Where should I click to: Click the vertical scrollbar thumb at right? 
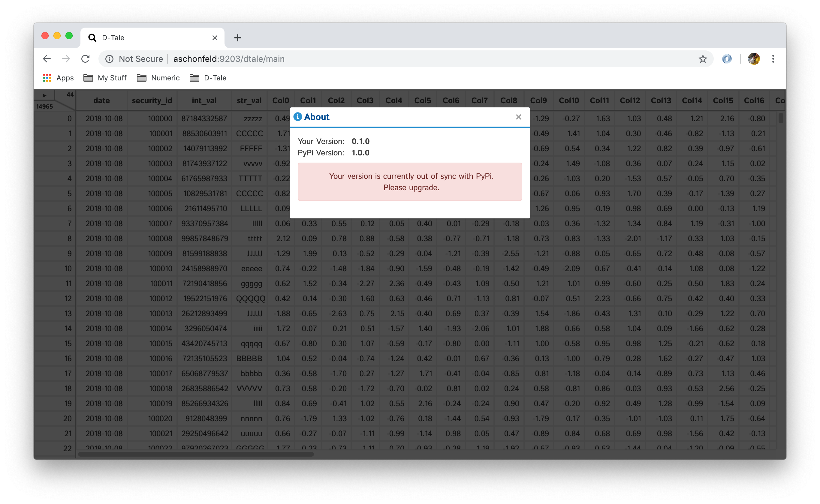[x=780, y=118]
